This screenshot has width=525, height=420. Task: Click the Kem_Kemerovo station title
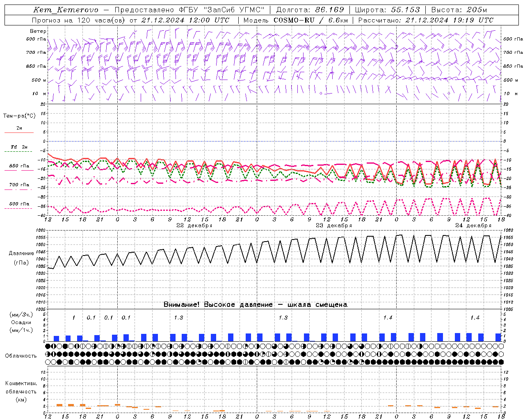66,10
